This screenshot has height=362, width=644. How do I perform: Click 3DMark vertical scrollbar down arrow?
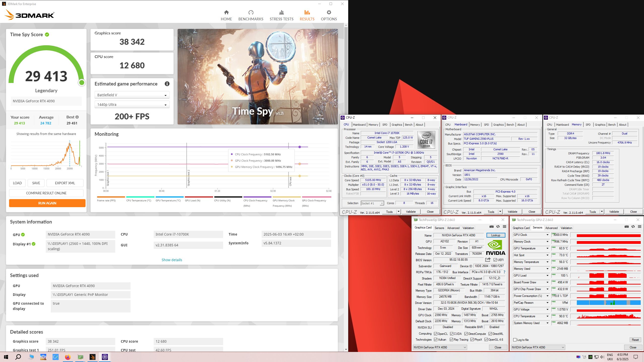(346, 349)
